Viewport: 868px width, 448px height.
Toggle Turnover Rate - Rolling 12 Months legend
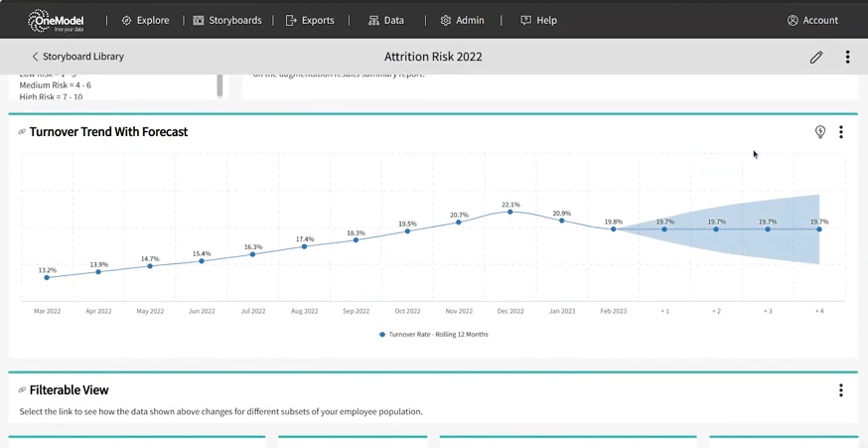coord(433,335)
